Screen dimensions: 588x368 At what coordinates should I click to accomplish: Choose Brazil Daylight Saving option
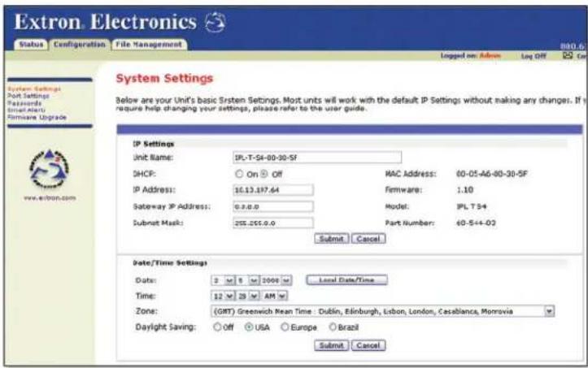(333, 327)
